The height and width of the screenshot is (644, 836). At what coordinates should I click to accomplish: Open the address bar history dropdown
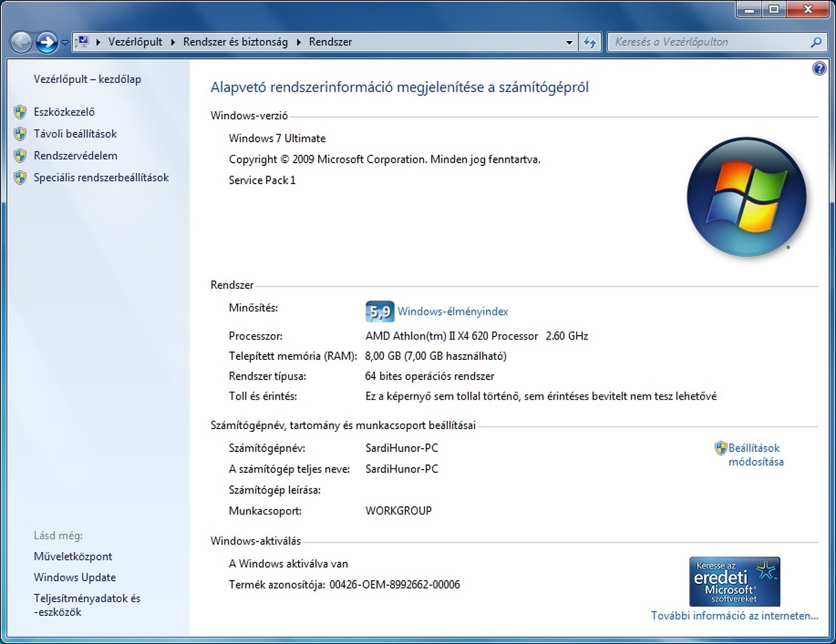(x=569, y=42)
